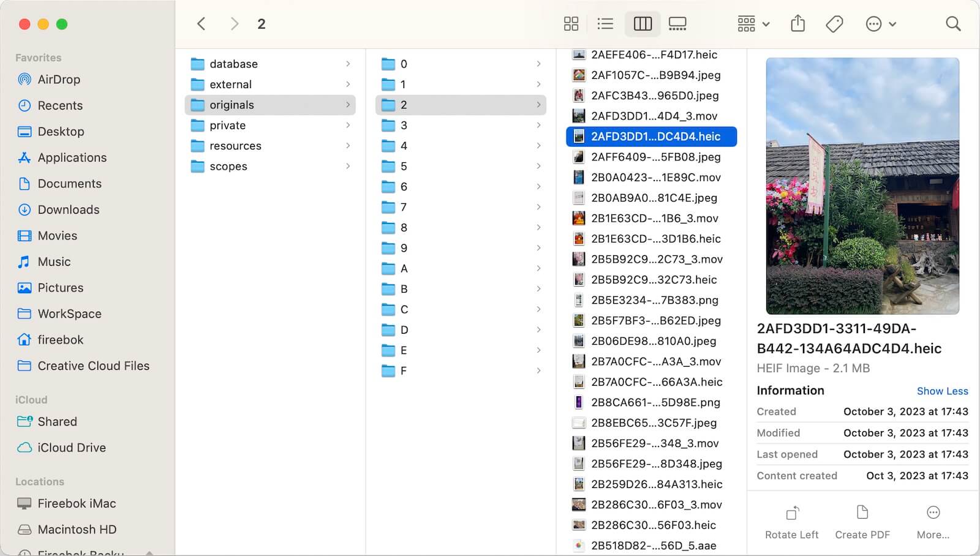Viewport: 980px width, 556px height.
Task: Select file 2B7A0CFC-...66A3A.heic
Action: (651, 381)
